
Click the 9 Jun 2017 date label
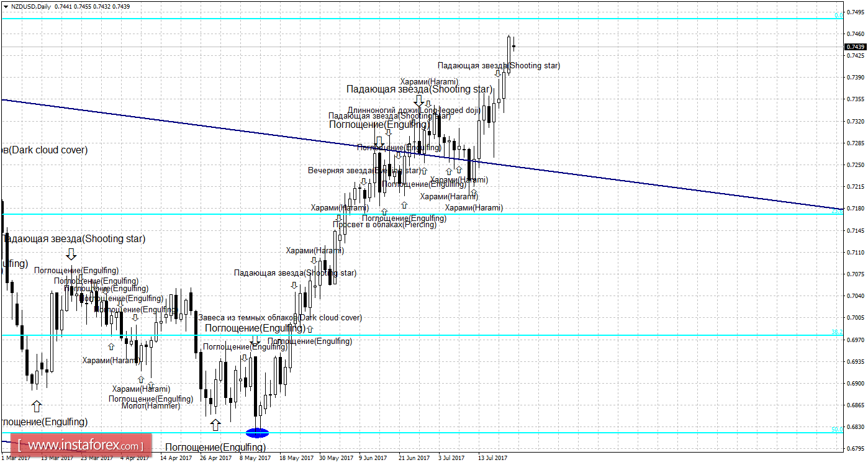(x=374, y=458)
